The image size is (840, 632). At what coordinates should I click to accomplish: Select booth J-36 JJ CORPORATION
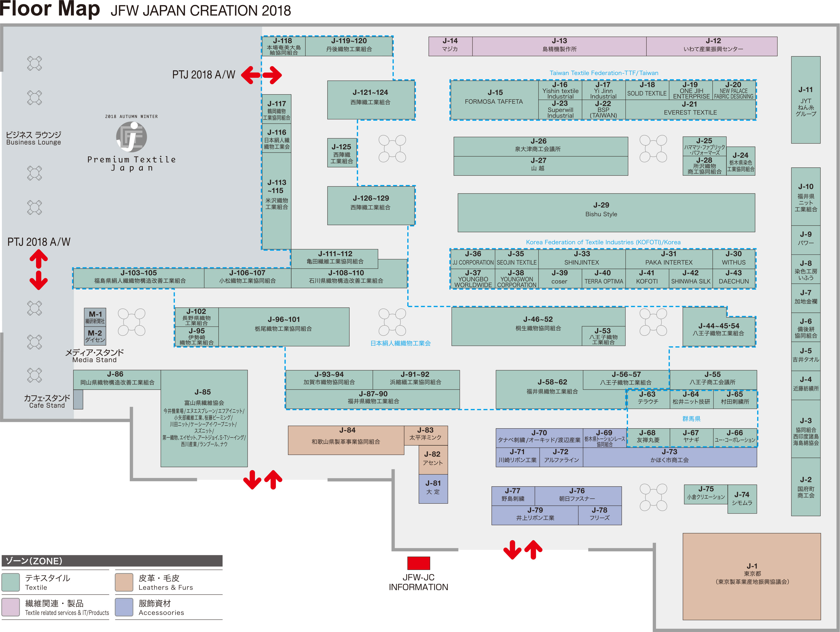pyautogui.click(x=473, y=259)
